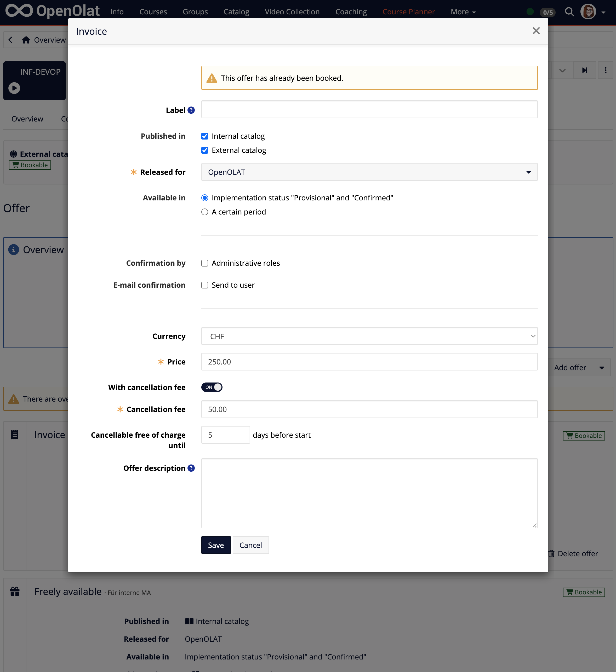The image size is (616, 672).
Task: Open the three-dot options menu icon
Action: [606, 70]
